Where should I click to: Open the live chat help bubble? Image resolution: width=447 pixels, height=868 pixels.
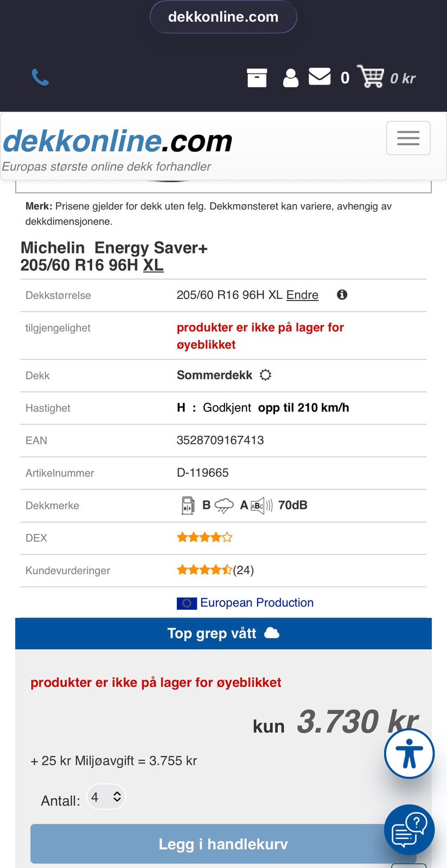(409, 829)
